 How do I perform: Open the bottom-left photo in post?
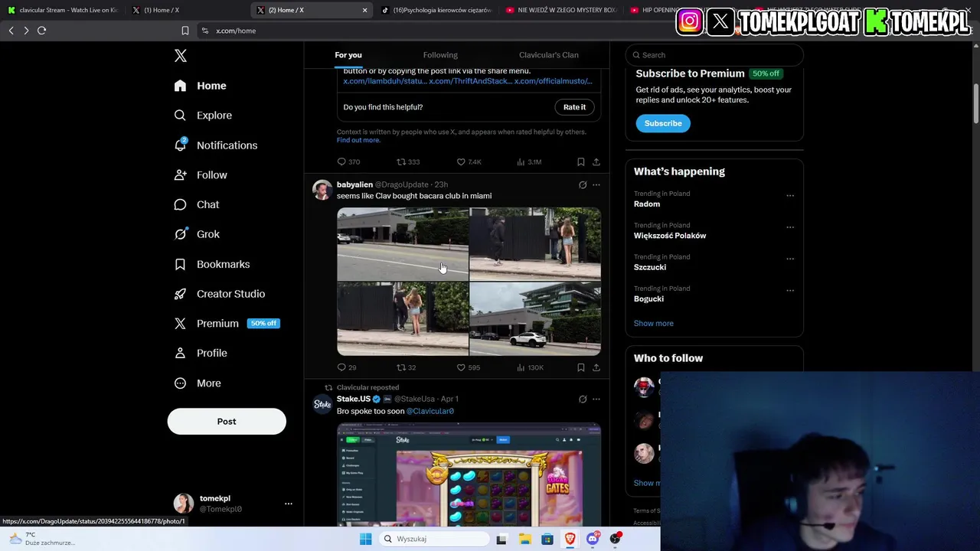pos(403,319)
